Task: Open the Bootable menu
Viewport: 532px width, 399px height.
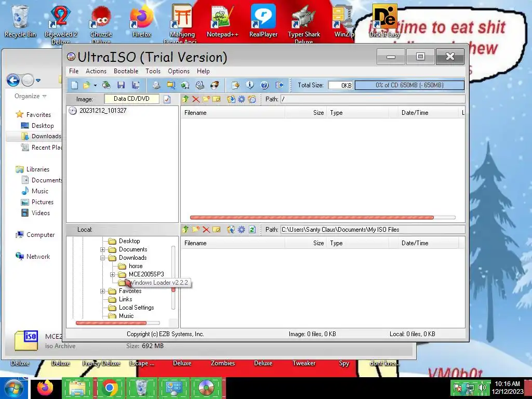Action: point(126,71)
